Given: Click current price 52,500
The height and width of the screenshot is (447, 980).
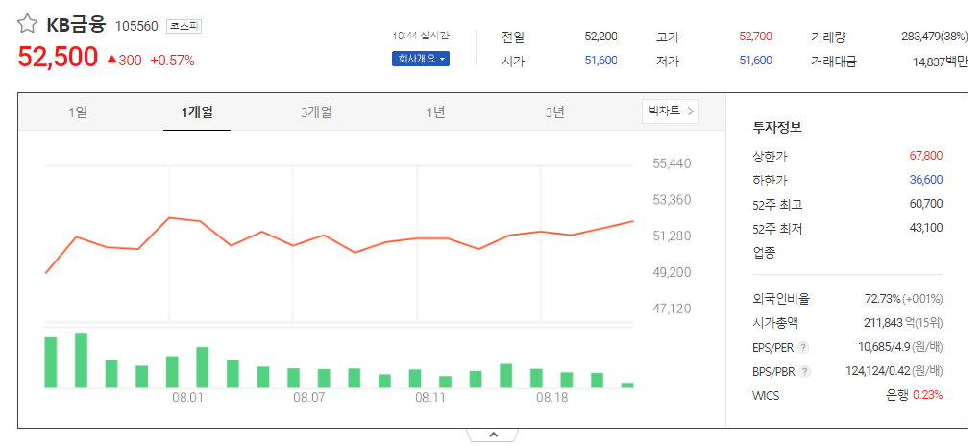Looking at the screenshot, I should pos(58,57).
